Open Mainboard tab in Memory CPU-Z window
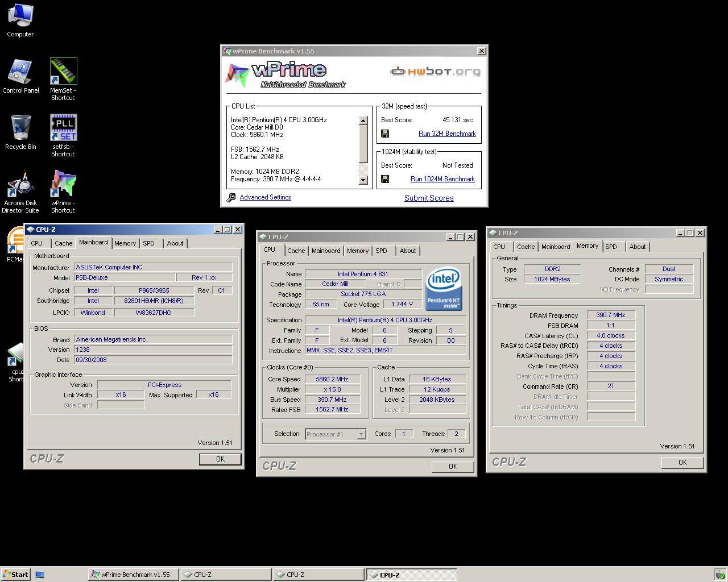This screenshot has width=728, height=582. tap(556, 247)
